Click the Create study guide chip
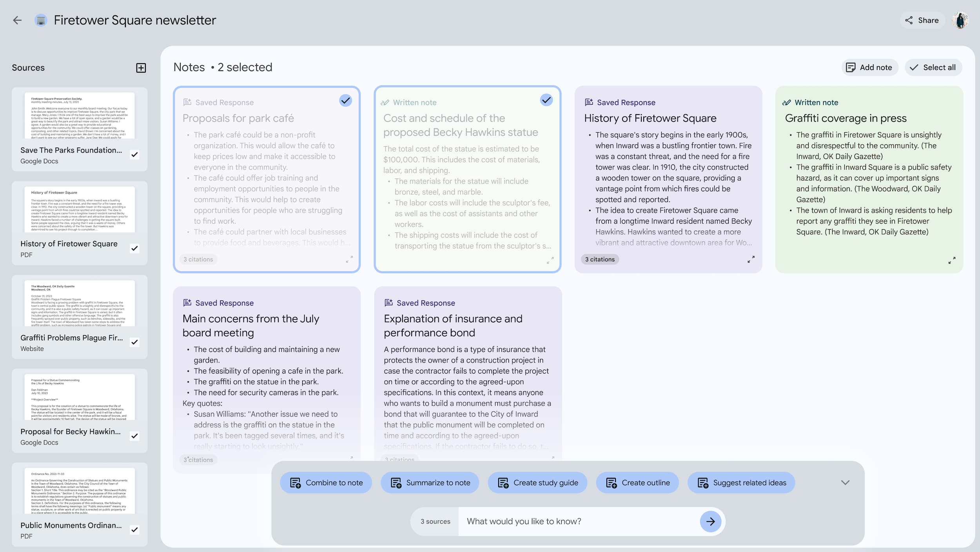This screenshot has width=980, height=552. click(537, 483)
